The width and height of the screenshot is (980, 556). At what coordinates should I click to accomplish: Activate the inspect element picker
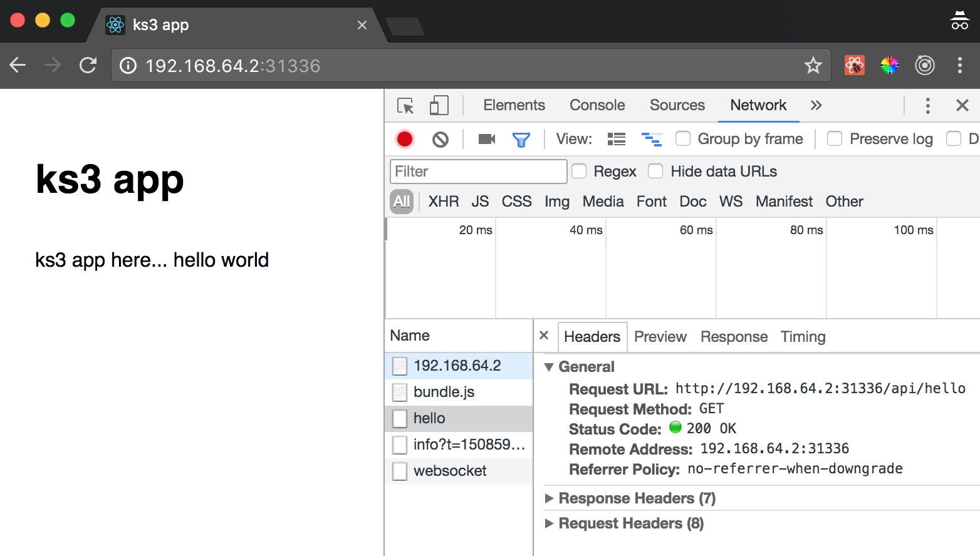[405, 105]
